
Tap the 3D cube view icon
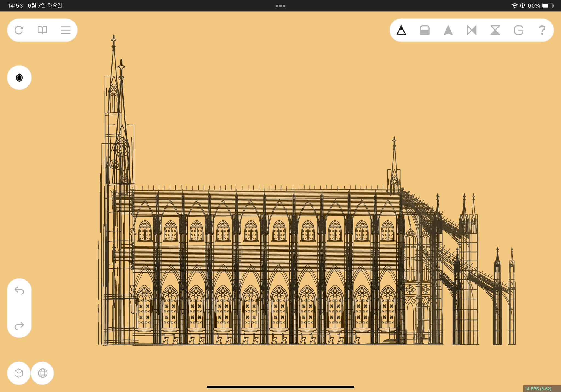pyautogui.click(x=19, y=373)
